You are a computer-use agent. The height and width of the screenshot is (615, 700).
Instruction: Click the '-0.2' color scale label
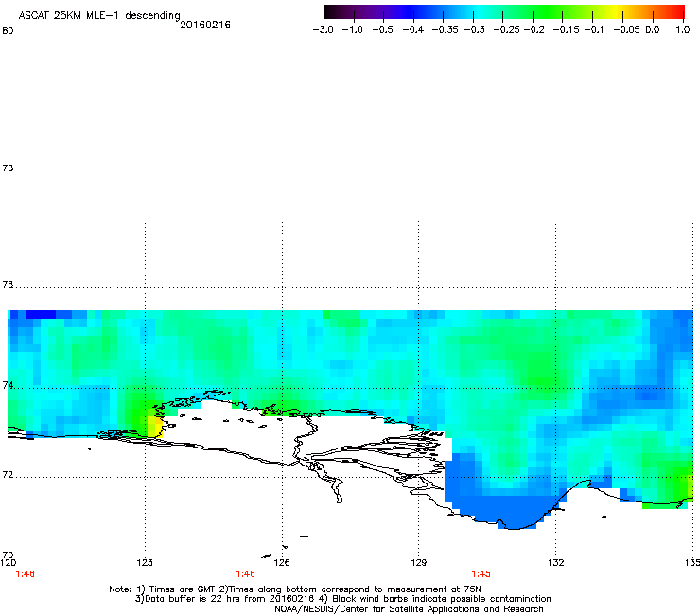[x=534, y=30]
